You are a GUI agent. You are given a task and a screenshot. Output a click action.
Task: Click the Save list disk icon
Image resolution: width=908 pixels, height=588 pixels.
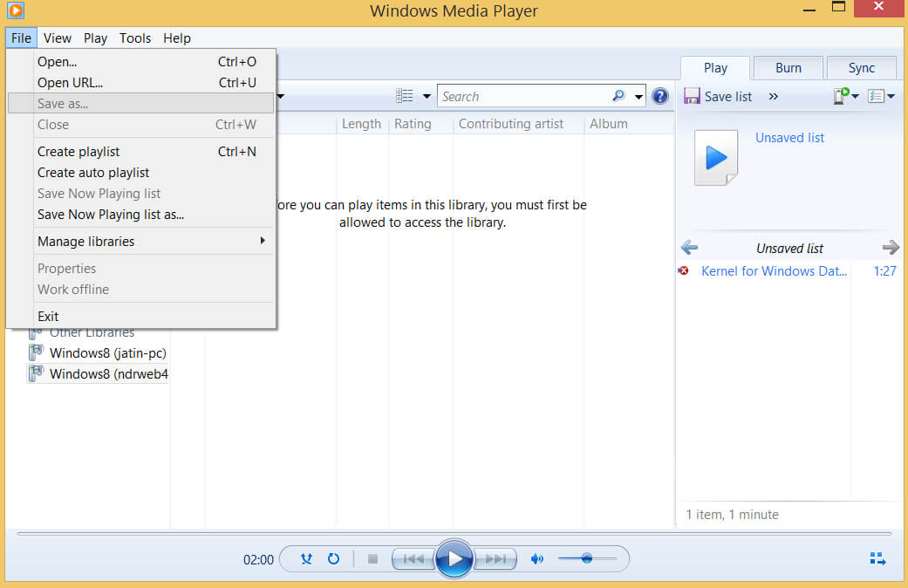(692, 96)
